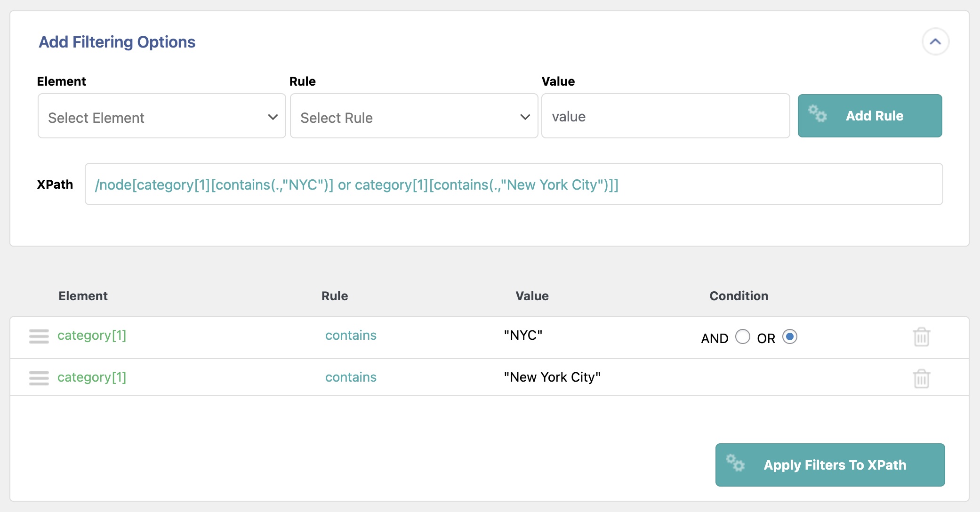Delete the "NYC" filter rule with trash icon
This screenshot has height=512, width=980.
pos(921,337)
